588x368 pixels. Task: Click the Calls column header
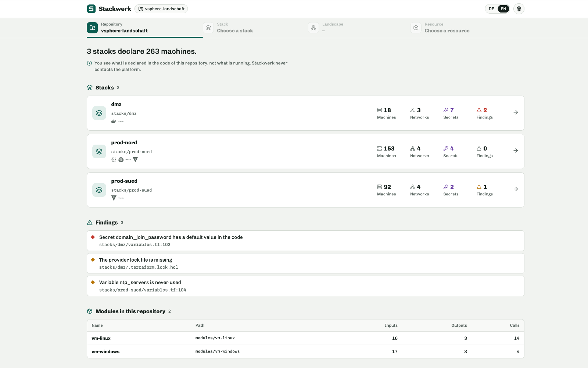pyautogui.click(x=514, y=325)
